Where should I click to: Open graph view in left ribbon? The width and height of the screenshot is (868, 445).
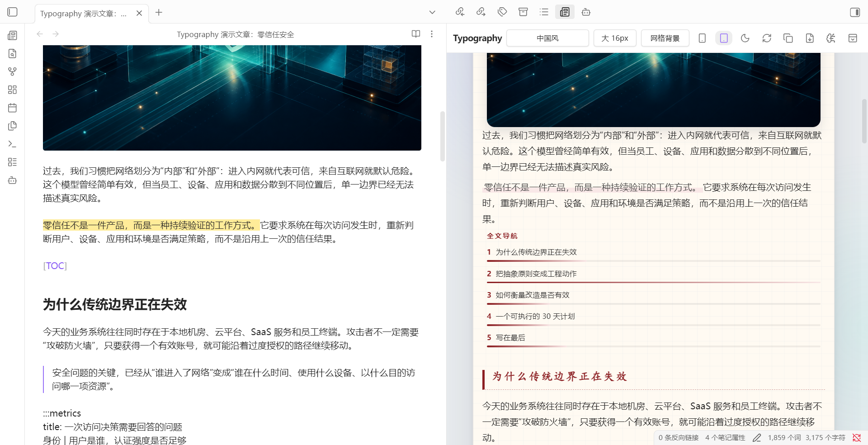click(x=12, y=71)
